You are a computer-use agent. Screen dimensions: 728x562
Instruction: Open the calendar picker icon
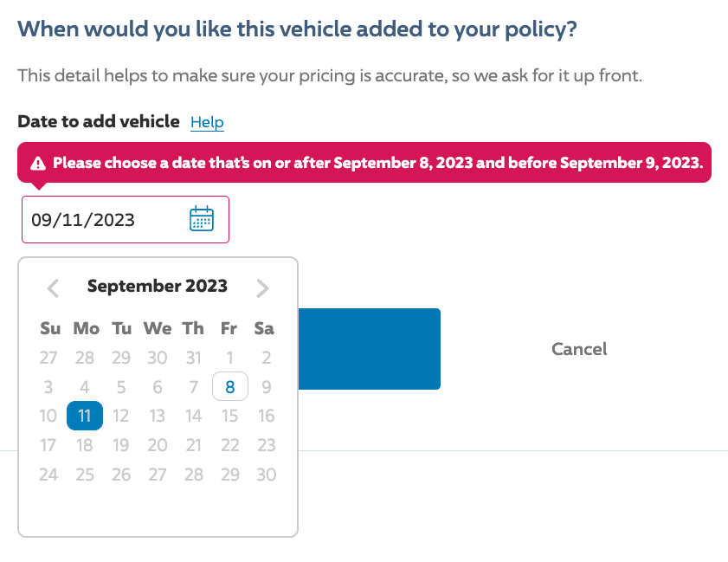pos(202,219)
